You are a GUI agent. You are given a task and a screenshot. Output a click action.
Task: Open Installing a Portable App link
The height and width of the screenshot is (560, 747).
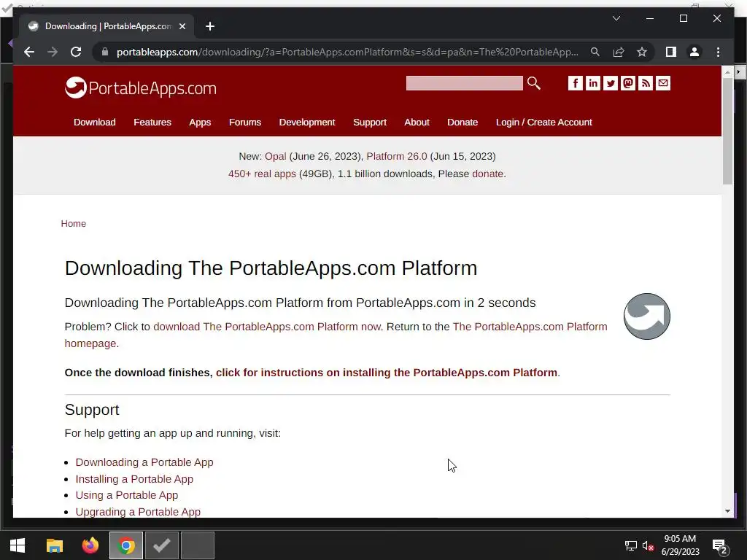[134, 479]
